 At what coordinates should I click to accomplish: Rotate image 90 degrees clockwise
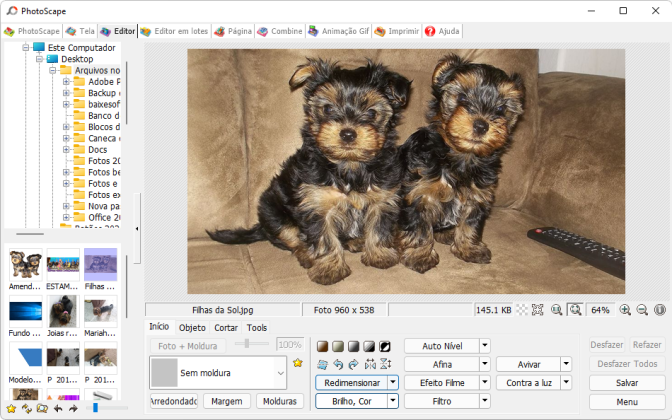coord(354,365)
